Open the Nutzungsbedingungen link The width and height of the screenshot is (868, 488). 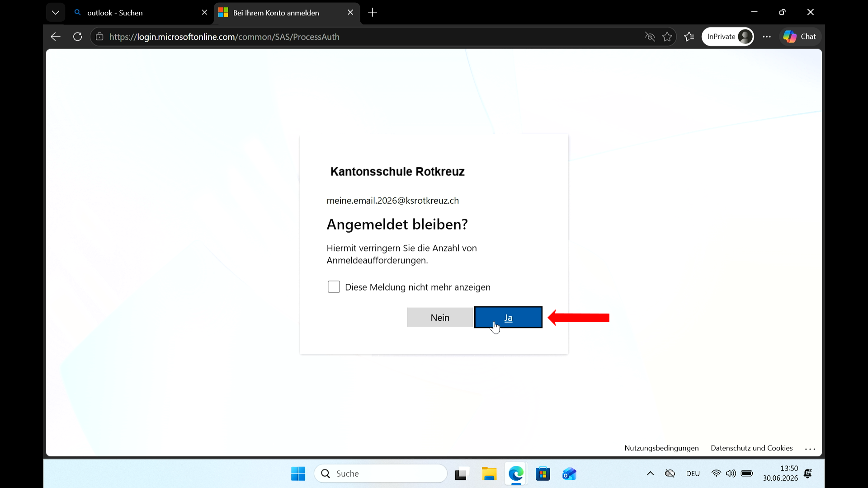[661, 448]
